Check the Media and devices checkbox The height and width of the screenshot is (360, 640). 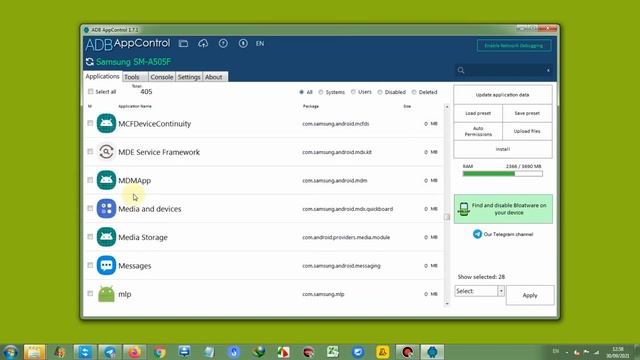[90, 208]
